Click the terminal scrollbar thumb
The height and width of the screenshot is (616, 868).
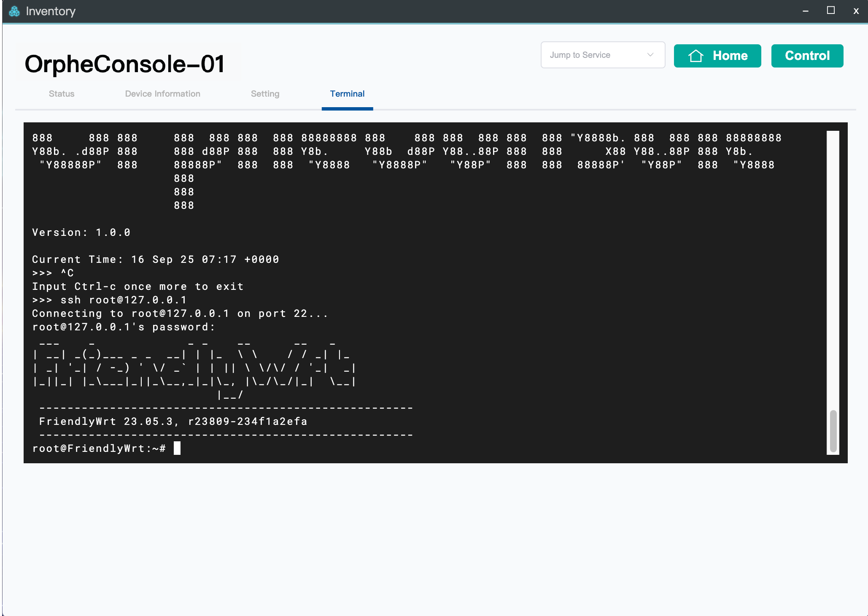(833, 430)
